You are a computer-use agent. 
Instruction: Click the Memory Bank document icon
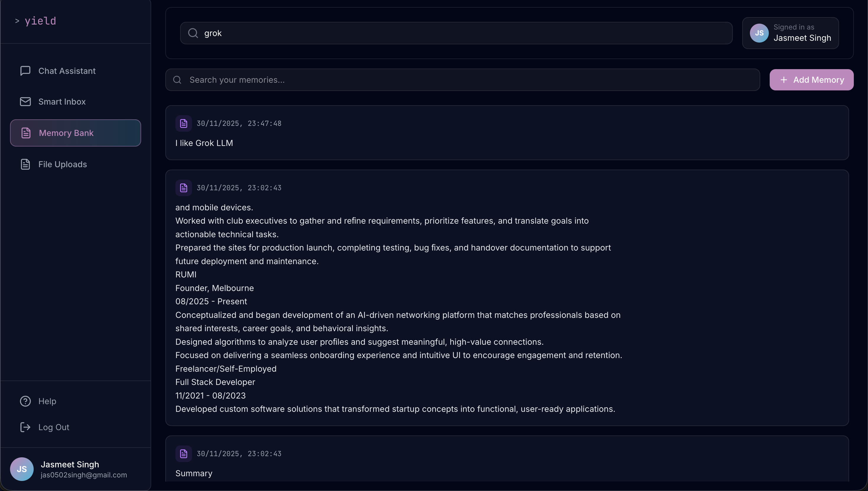click(x=26, y=133)
